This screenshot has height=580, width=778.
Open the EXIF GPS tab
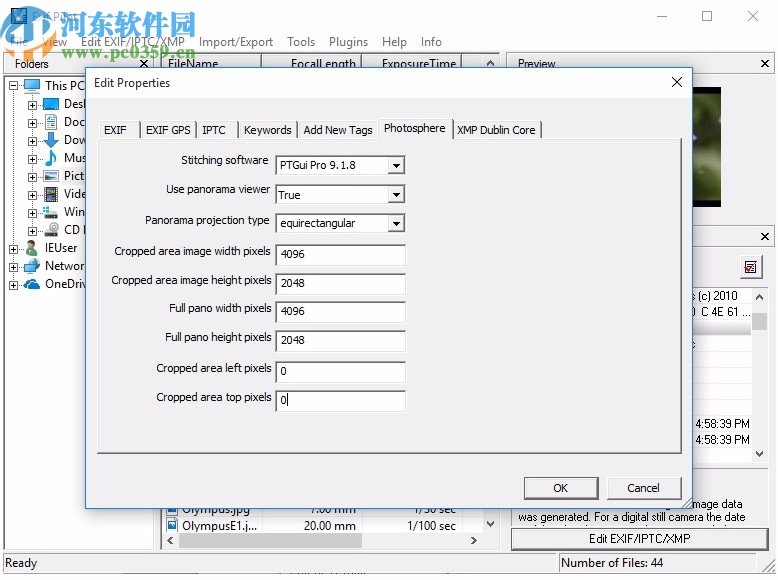[168, 130]
